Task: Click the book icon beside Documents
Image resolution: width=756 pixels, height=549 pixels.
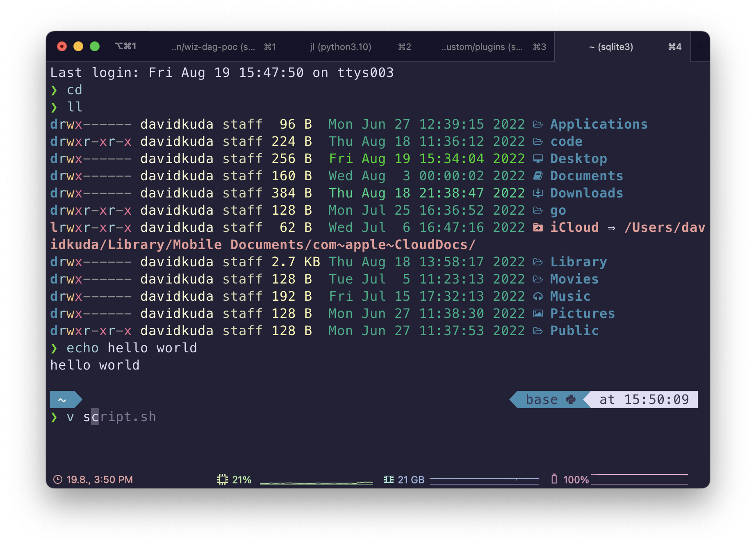Action: click(x=538, y=176)
